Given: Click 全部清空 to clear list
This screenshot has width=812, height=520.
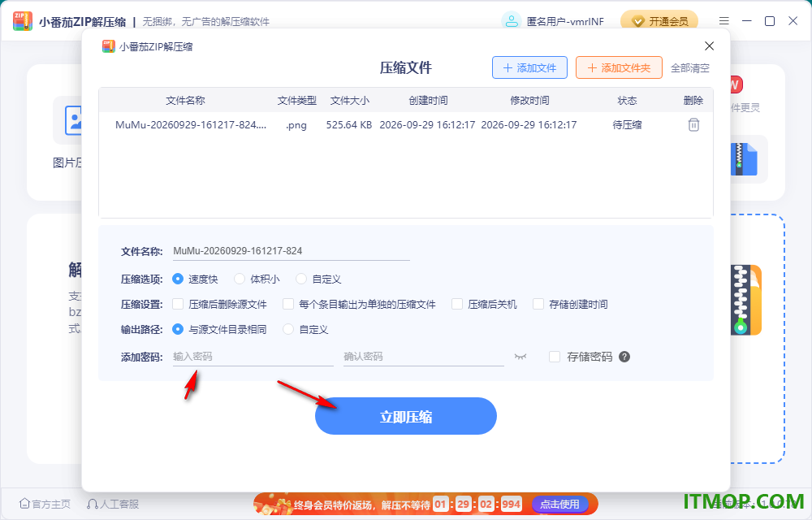Looking at the screenshot, I should click(689, 68).
